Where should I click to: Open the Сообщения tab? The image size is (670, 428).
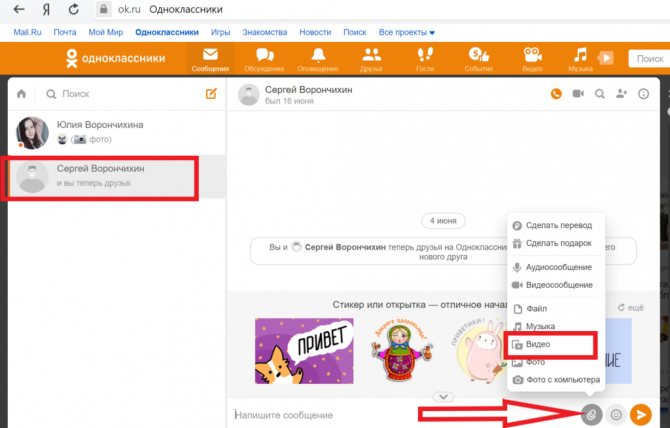tap(210, 59)
